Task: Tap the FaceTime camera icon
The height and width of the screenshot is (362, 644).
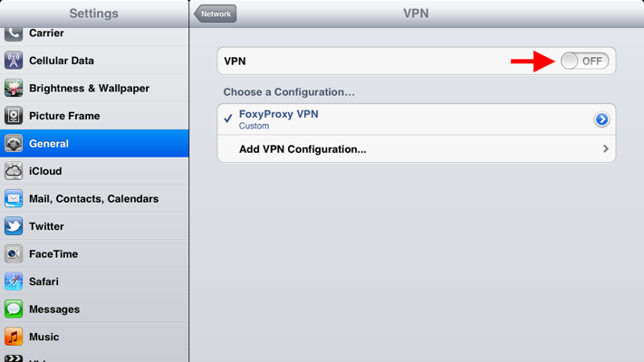Action: (x=14, y=253)
